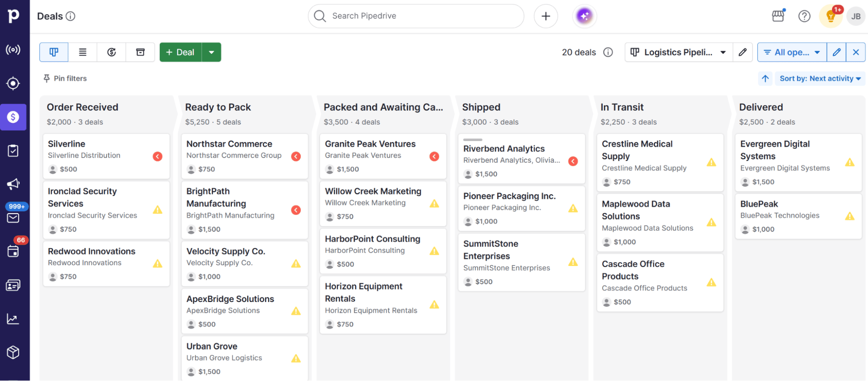
Task: Click Pin filters
Action: (65, 79)
